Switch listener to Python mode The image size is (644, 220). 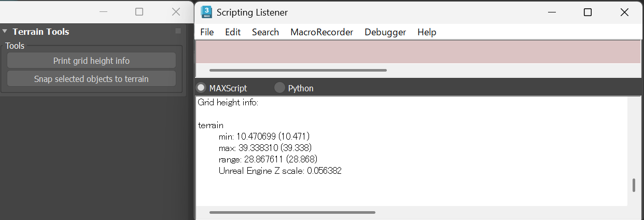[279, 88]
